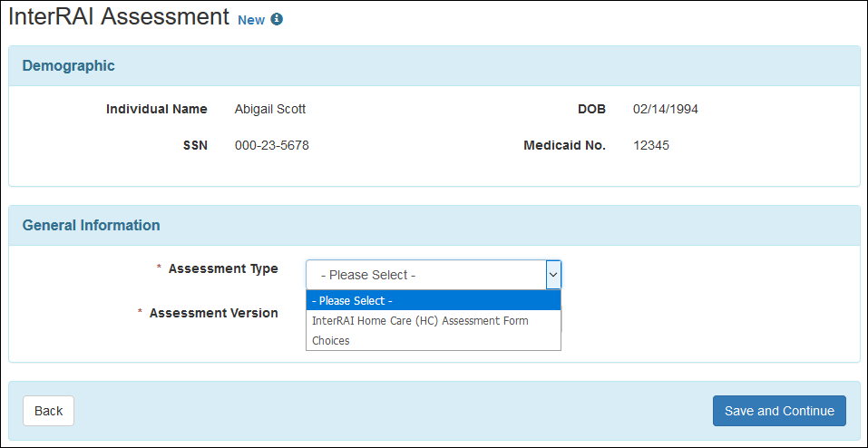
Task: Click the info icon beside New
Action: click(278, 20)
